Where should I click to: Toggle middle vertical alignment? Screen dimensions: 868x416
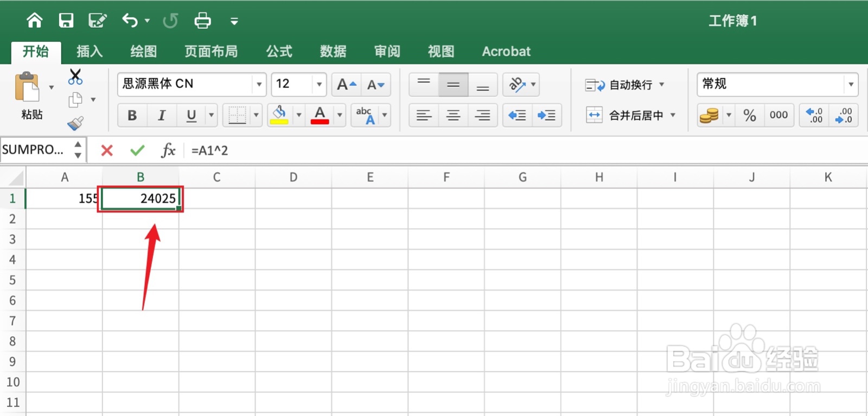[454, 85]
